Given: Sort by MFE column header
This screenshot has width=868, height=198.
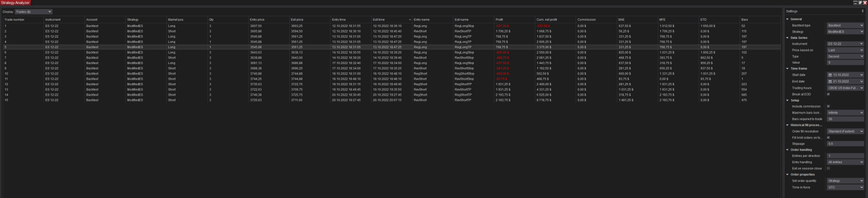Looking at the screenshot, I should 678,20.
